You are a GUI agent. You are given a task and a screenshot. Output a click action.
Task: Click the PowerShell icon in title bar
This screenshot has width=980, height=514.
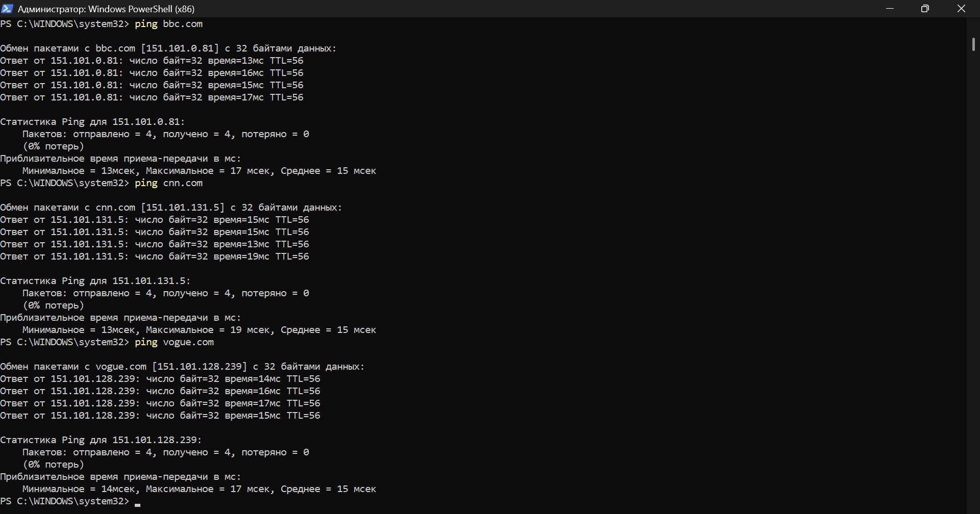pyautogui.click(x=7, y=9)
